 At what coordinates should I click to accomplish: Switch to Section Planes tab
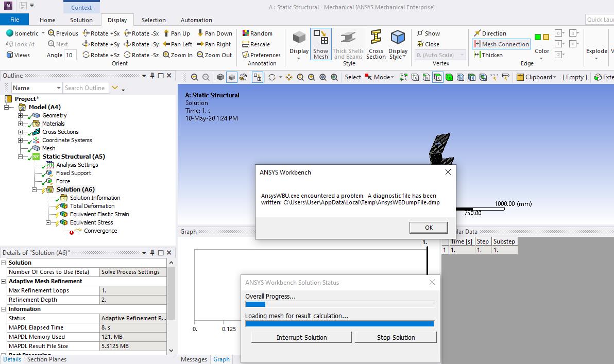click(x=47, y=359)
